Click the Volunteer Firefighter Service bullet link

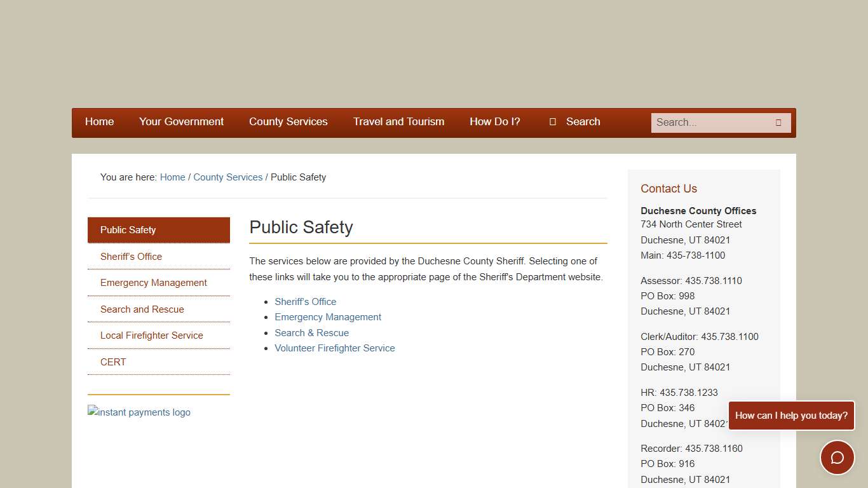(x=334, y=348)
